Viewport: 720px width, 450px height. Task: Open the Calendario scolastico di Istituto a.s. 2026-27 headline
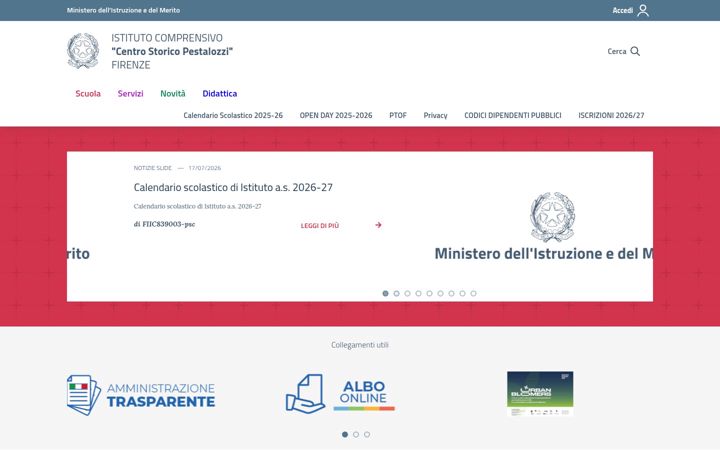[x=233, y=187]
